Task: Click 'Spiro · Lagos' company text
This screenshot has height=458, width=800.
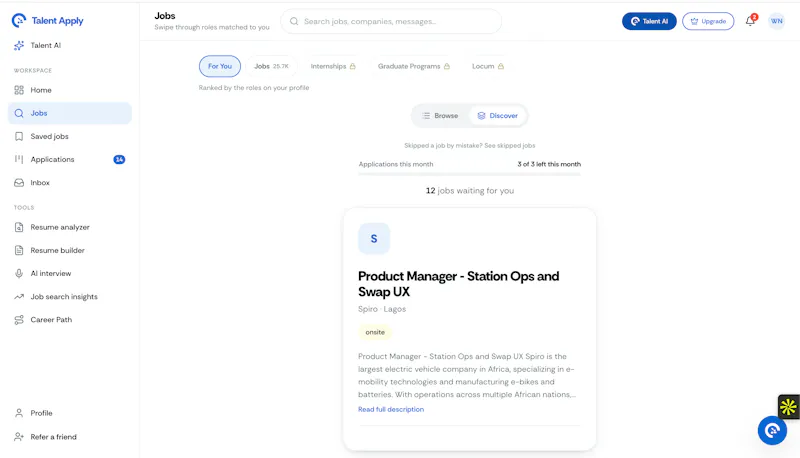Action: point(382,309)
